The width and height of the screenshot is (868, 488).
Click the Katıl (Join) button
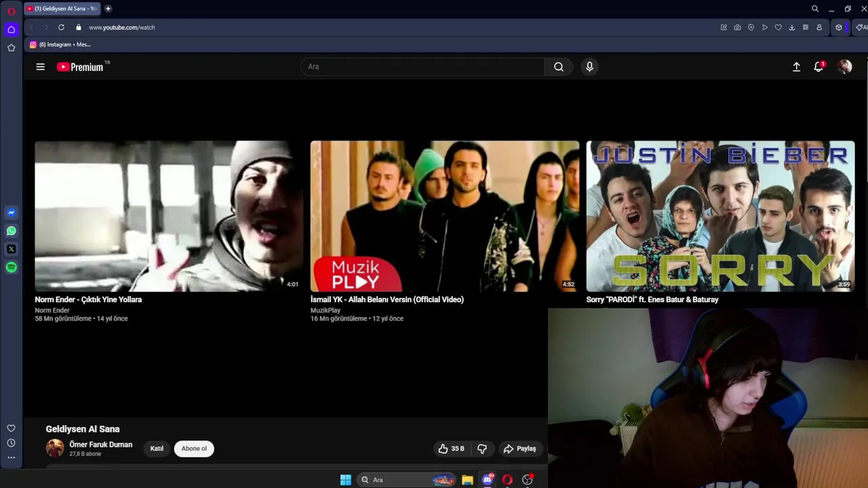(x=157, y=449)
